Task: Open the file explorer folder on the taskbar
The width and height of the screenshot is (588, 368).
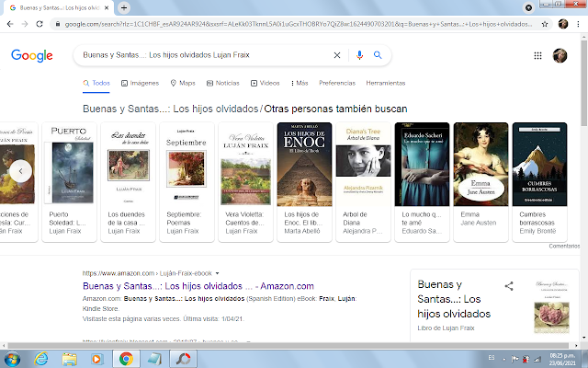Action: [x=70, y=360]
